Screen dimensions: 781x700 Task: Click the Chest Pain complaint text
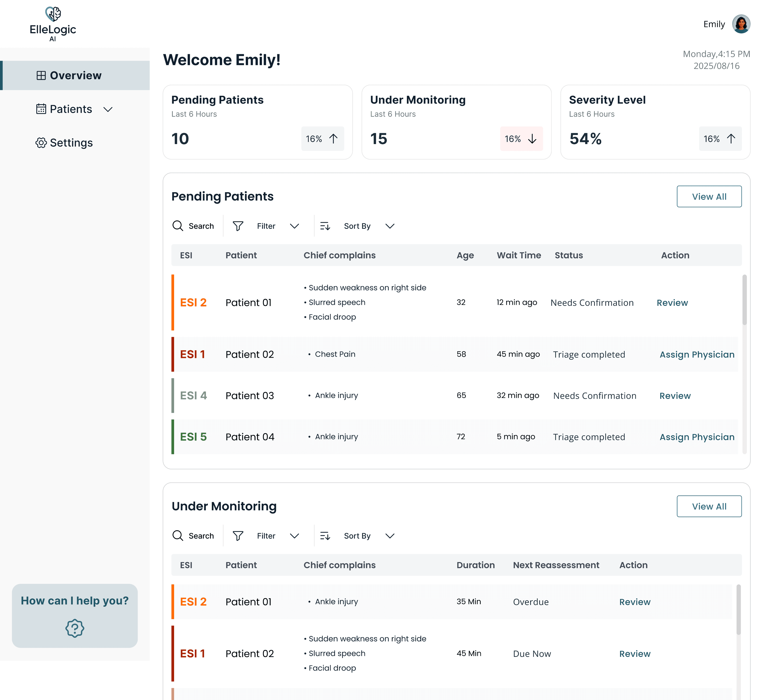335,354
